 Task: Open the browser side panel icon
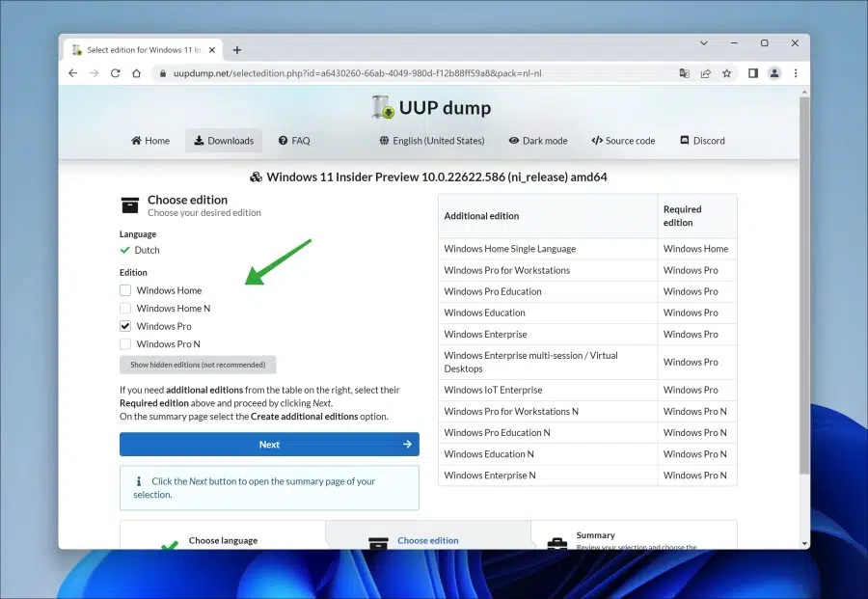pyautogui.click(x=753, y=73)
